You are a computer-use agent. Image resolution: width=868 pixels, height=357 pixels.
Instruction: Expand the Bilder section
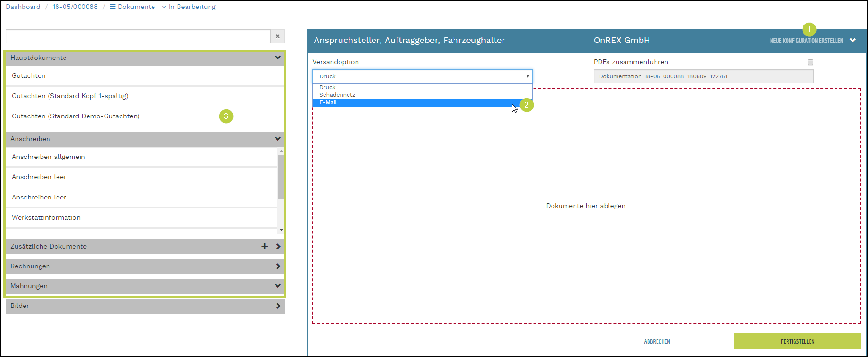point(278,306)
